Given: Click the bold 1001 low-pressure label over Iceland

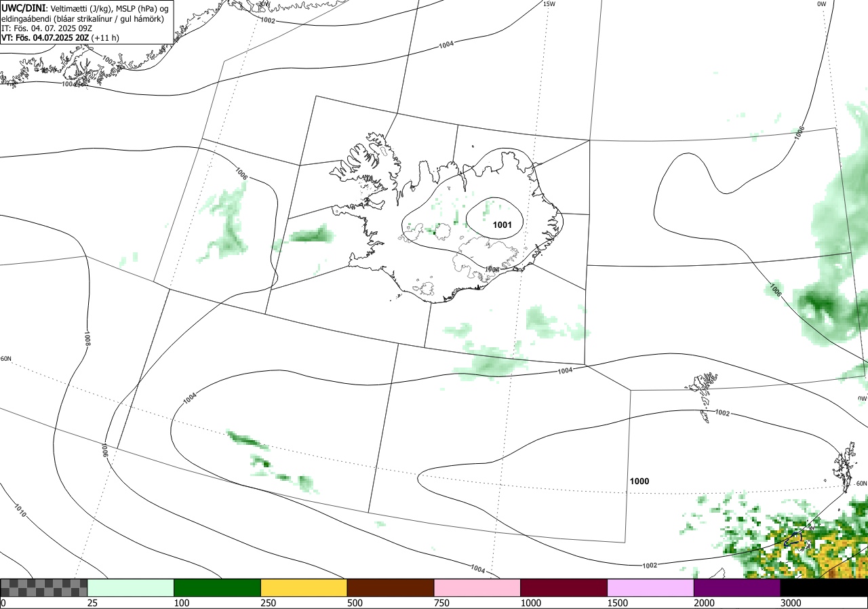Looking at the screenshot, I should coord(502,225).
